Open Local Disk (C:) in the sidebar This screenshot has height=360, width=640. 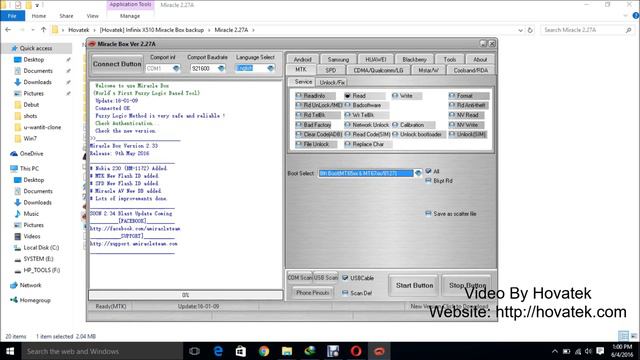41,247
